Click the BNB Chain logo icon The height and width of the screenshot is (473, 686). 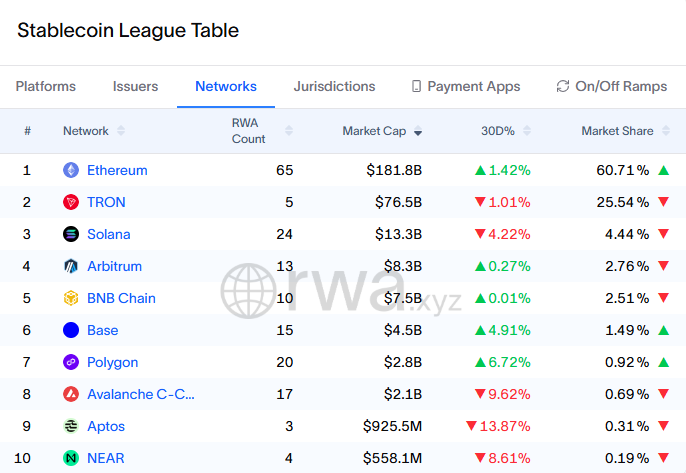coord(71,298)
